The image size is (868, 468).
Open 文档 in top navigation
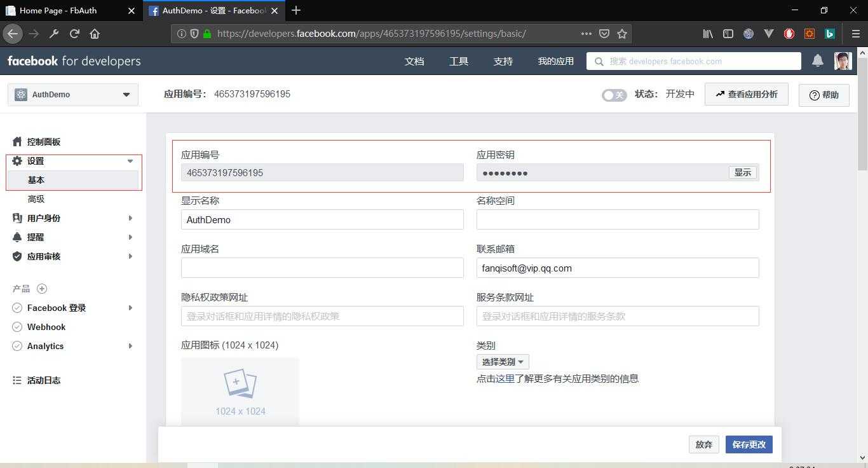coord(414,61)
